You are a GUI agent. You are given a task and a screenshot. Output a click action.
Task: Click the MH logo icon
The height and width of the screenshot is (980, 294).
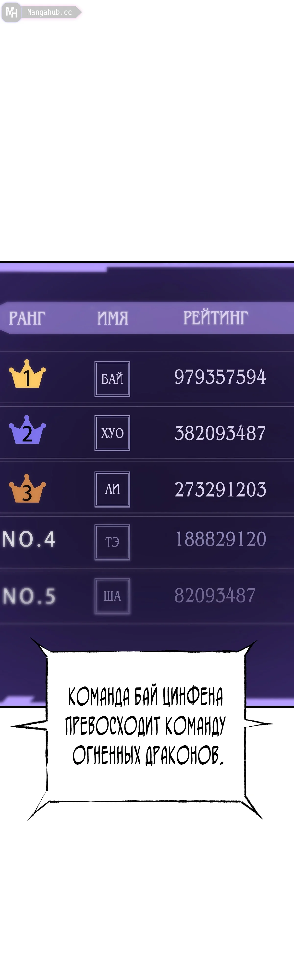coord(12,12)
